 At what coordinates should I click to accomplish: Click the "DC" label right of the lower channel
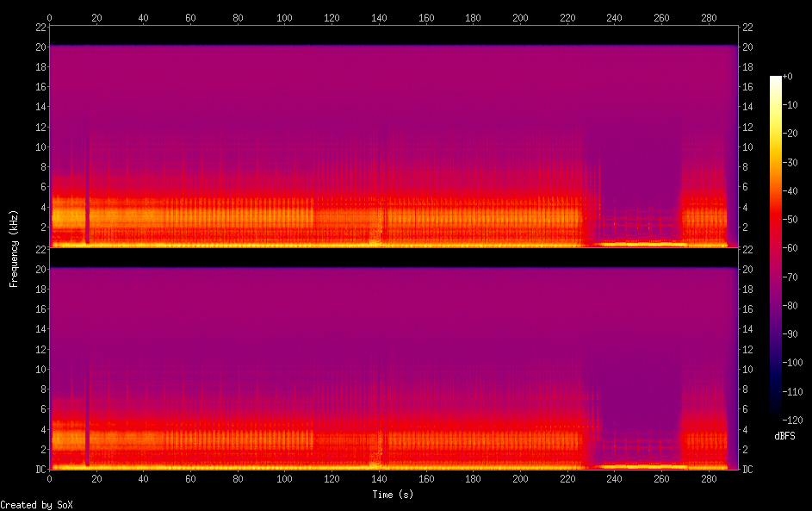[747, 469]
